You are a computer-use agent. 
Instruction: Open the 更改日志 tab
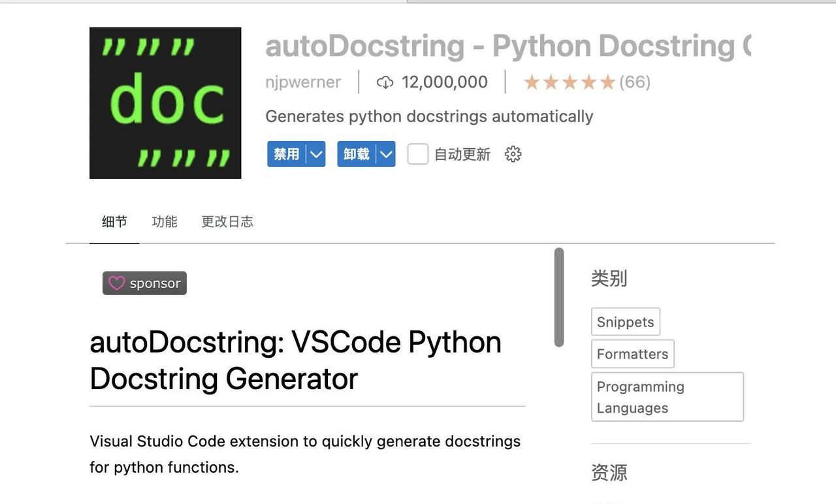pos(227,221)
